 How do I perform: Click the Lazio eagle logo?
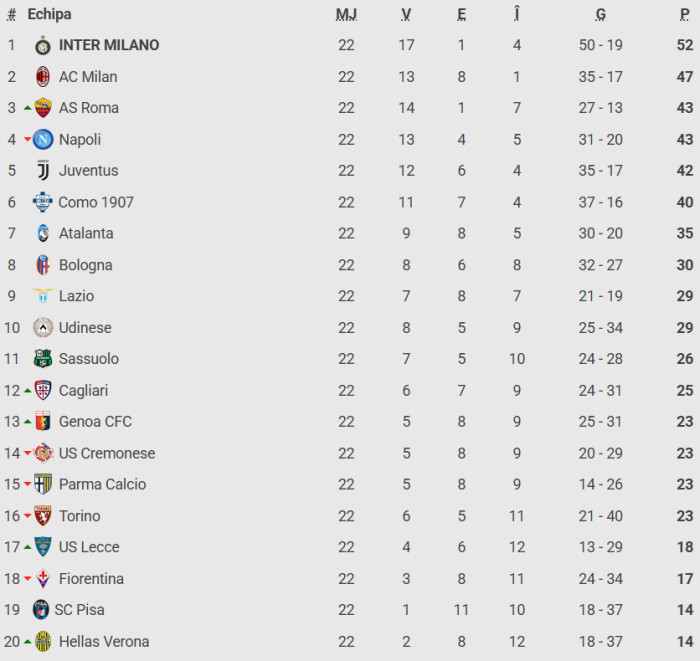pos(42,296)
